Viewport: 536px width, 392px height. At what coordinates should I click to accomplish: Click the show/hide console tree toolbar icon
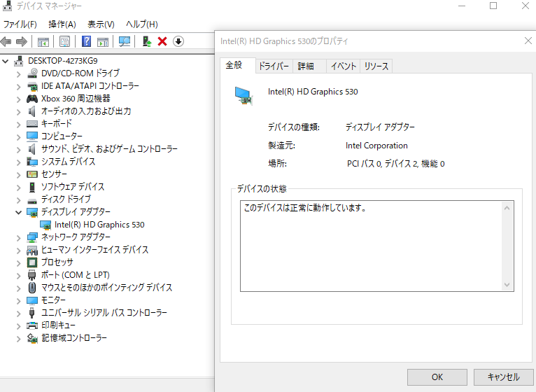43,42
